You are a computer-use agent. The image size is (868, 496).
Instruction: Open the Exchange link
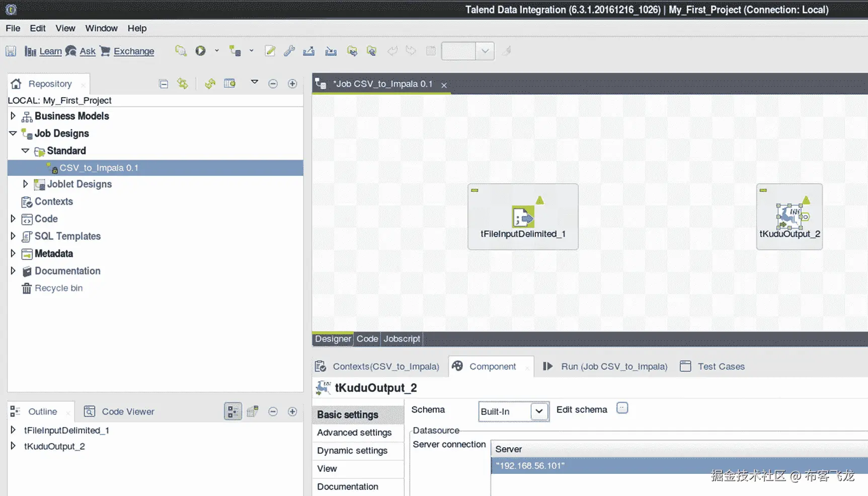point(134,51)
